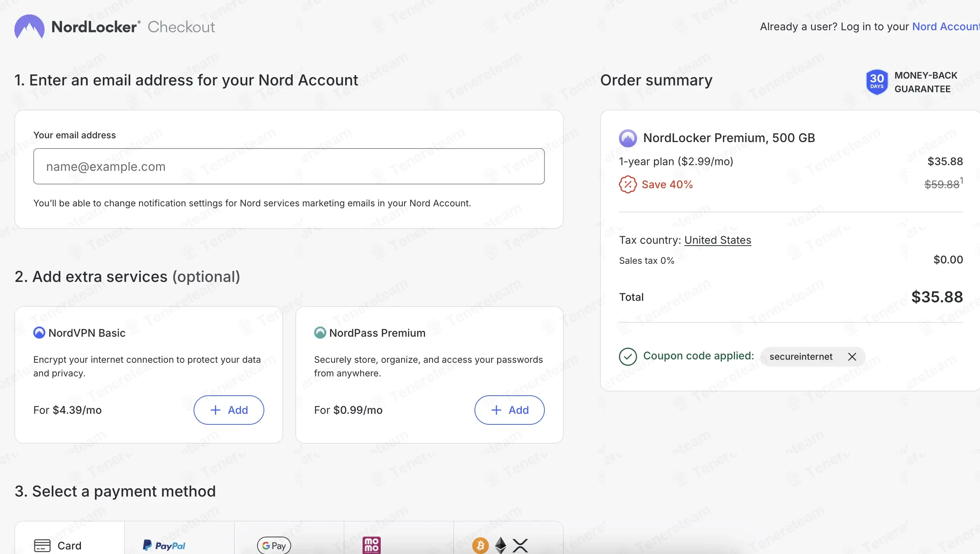The width and height of the screenshot is (980, 554).
Task: Click 'Coupon code applied:' text
Action: pos(699,356)
